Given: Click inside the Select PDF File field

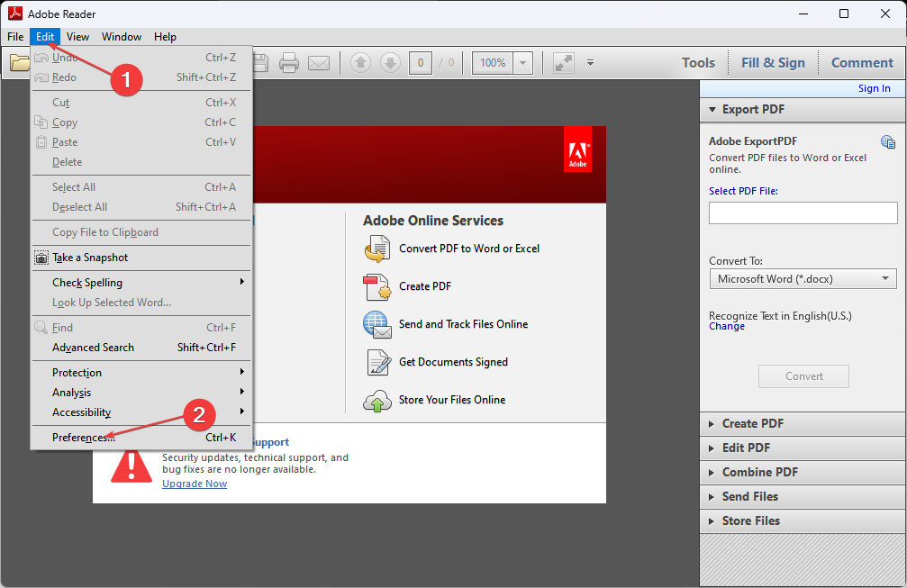Looking at the screenshot, I should coord(802,213).
